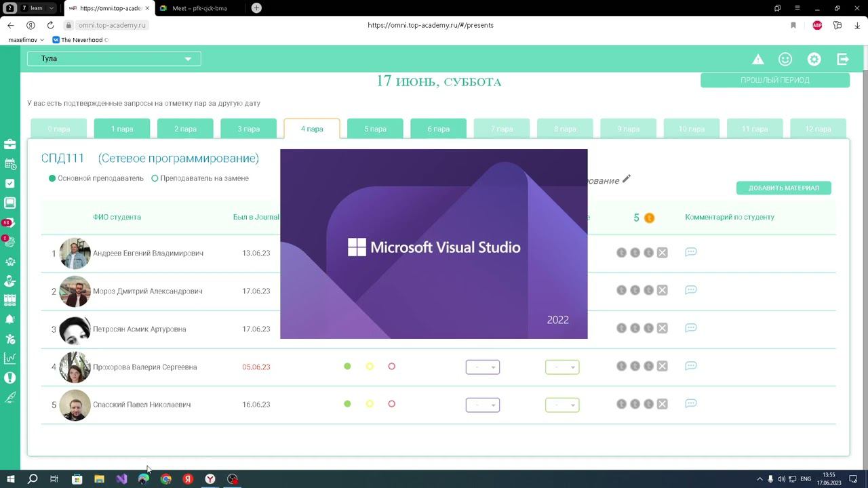Open Google Chrome from the taskbar

tap(166, 479)
